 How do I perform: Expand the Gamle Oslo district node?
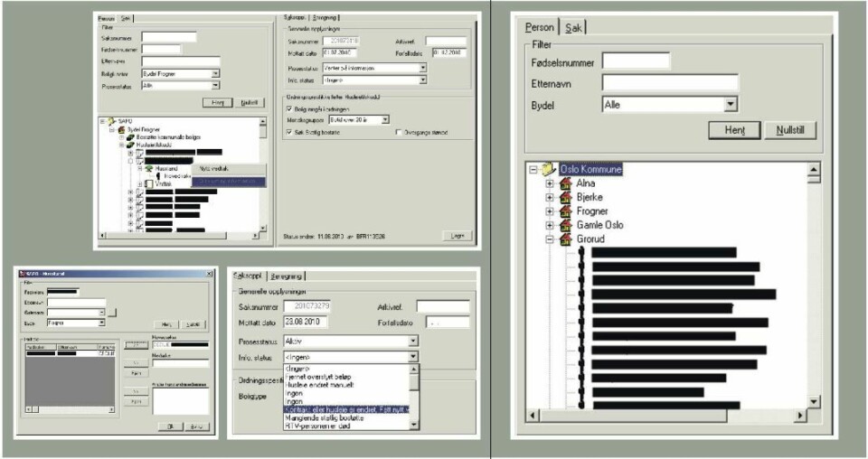(550, 225)
